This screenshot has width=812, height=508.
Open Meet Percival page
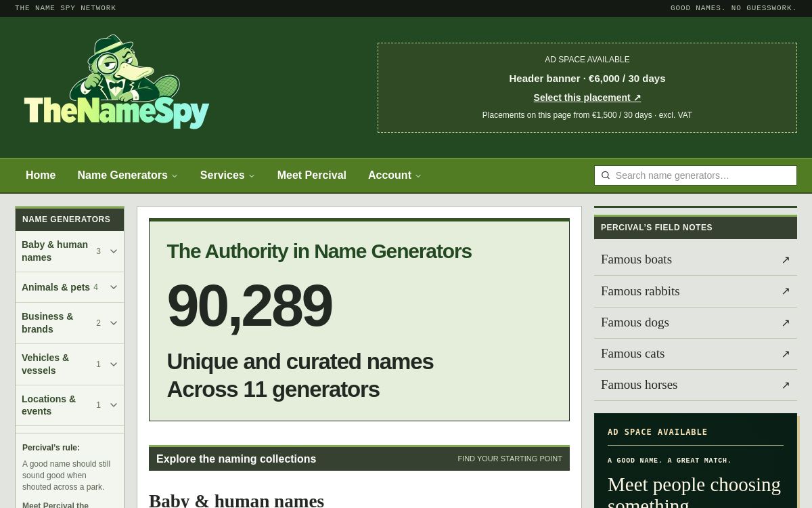pyautogui.click(x=312, y=175)
